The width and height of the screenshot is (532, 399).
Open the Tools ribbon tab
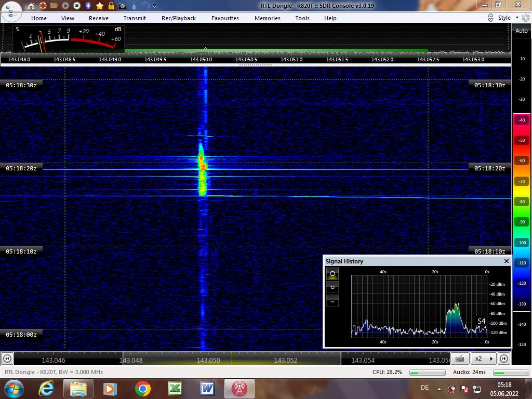(302, 18)
